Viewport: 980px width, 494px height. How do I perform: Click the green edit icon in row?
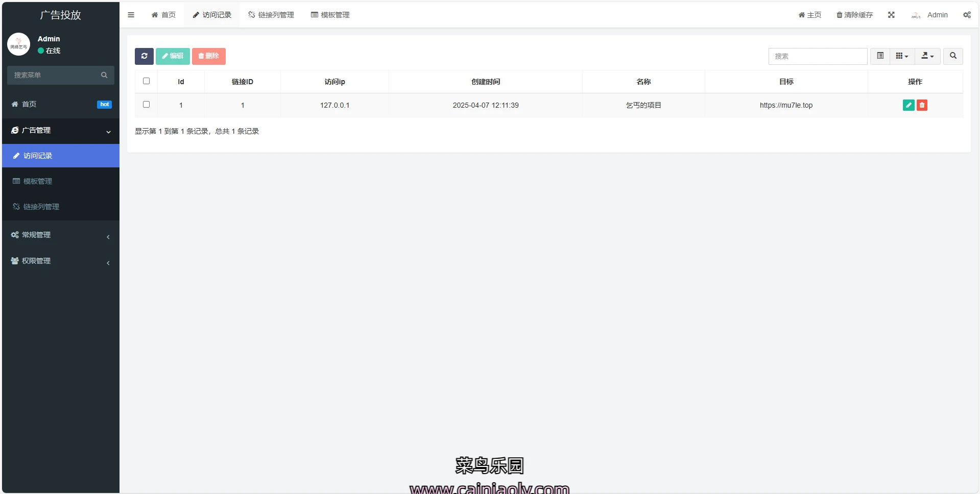click(x=908, y=105)
